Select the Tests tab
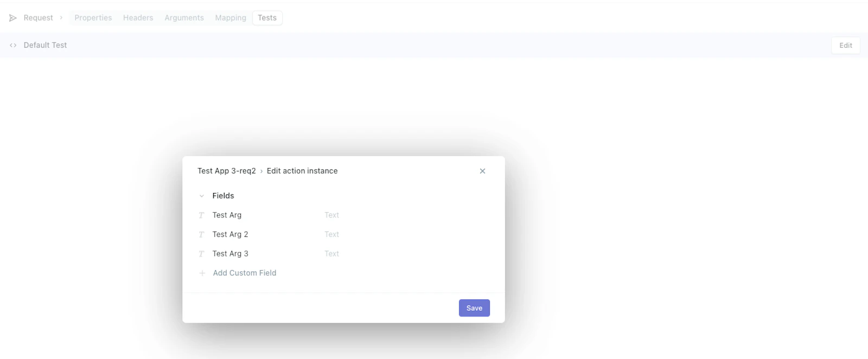868x359 pixels. 267,18
